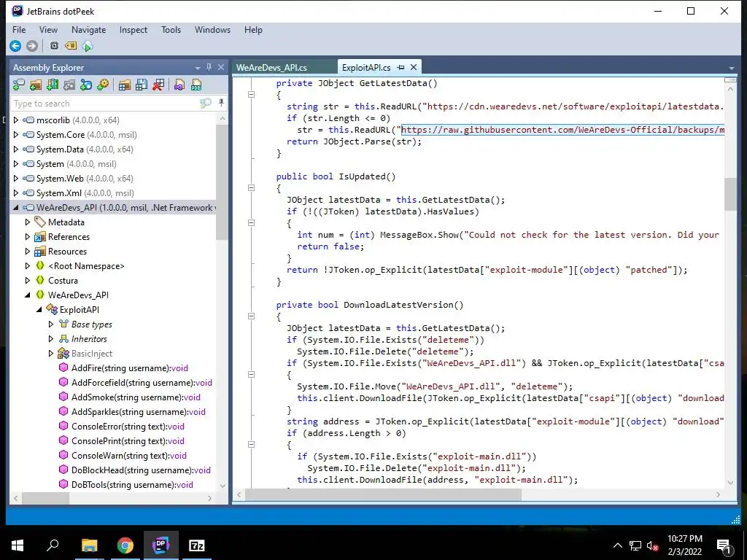Open the document tabs overflow dropdown
The height and width of the screenshot is (560, 747).
[x=732, y=69]
